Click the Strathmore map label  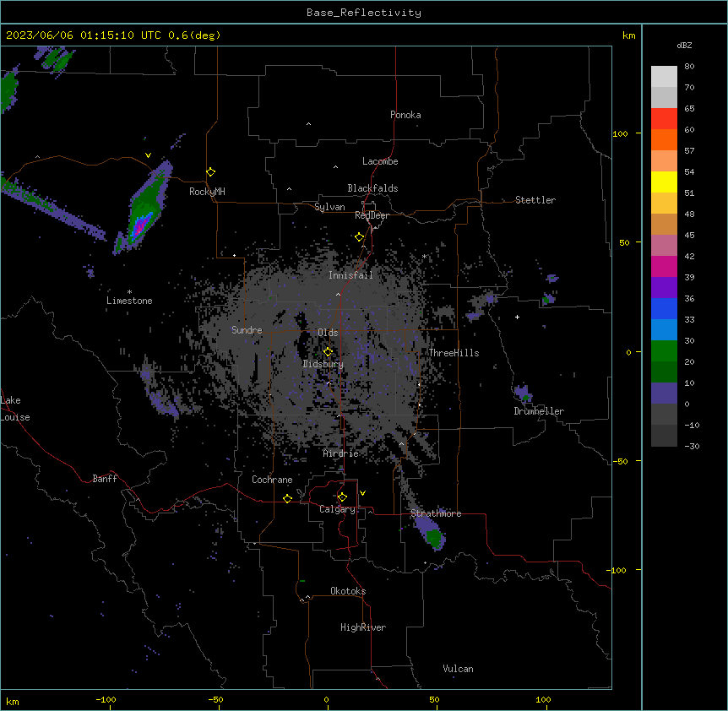436,513
